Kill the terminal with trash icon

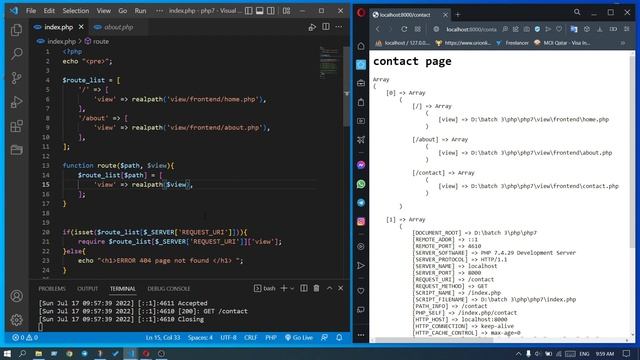point(316,288)
